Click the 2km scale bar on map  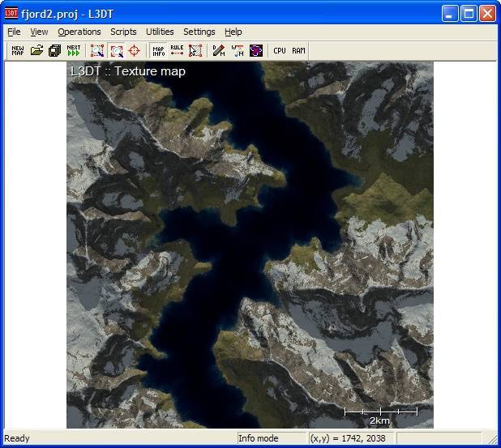pyautogui.click(x=380, y=412)
